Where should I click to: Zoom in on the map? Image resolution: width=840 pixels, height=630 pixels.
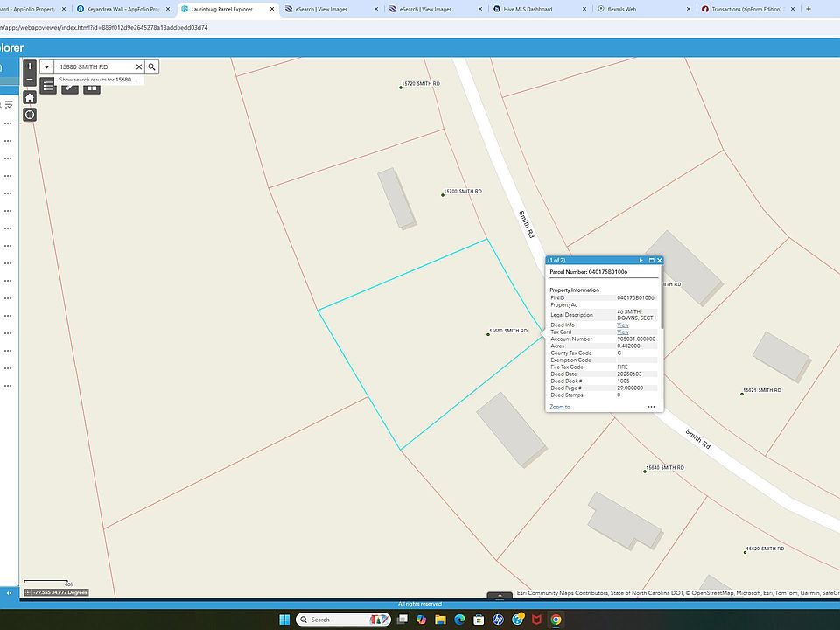click(30, 66)
